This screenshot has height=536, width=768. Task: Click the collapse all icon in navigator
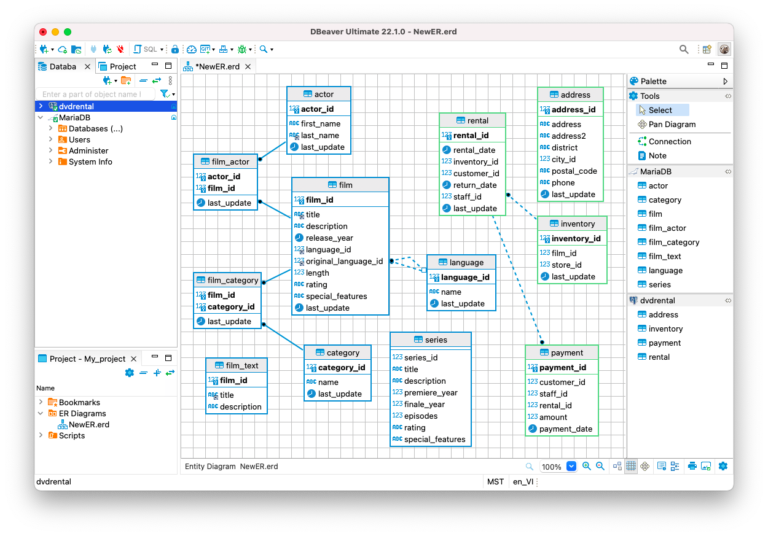pos(143,80)
